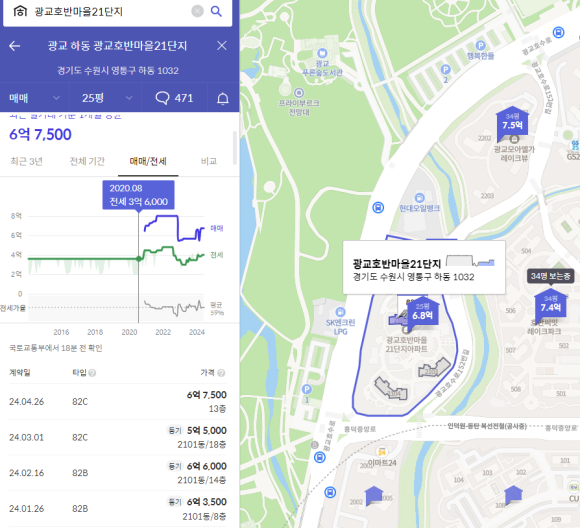The image size is (580, 528).
Task: Click the address 경기도 수원시 영통구 하동 1032 in header
Action: pyautogui.click(x=118, y=71)
